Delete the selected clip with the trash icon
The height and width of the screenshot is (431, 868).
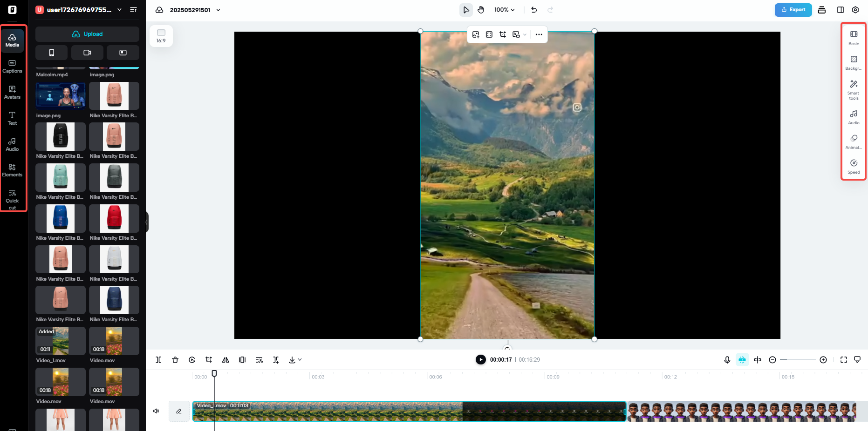(175, 360)
